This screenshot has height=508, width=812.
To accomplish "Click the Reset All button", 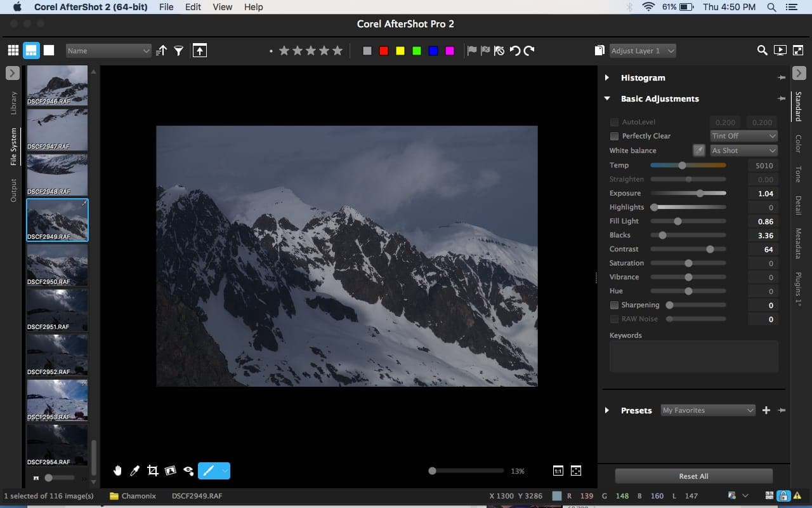I will click(693, 476).
